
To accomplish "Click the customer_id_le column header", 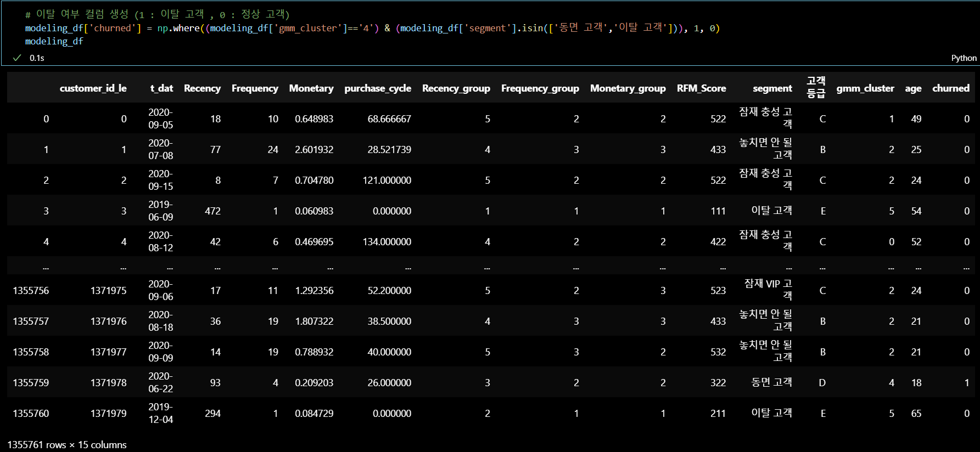I will tap(93, 88).
